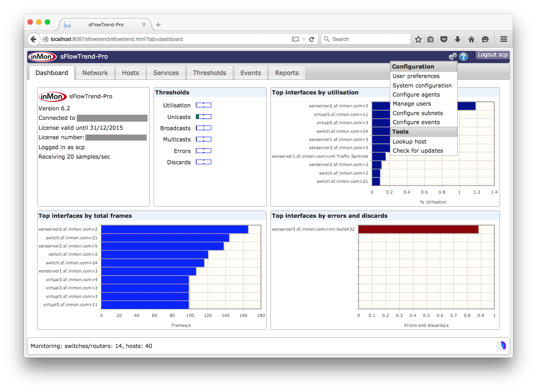Click the Multicasts threshold gauge
This screenshot has height=392, width=537.
(x=204, y=139)
